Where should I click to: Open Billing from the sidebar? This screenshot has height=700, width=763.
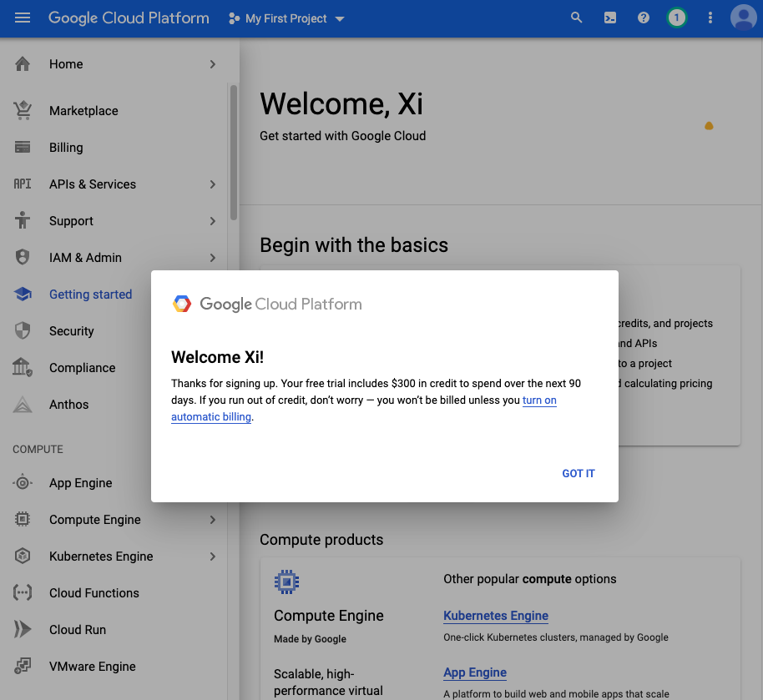(66, 148)
